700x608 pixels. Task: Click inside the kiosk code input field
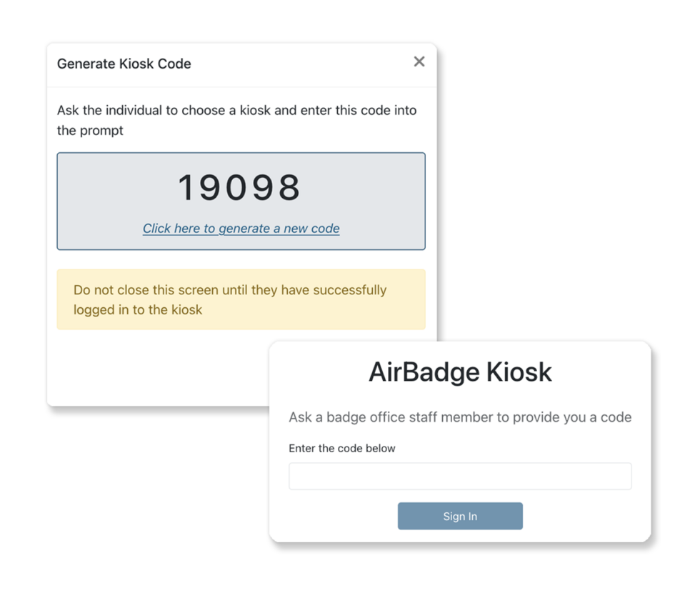coord(460,476)
